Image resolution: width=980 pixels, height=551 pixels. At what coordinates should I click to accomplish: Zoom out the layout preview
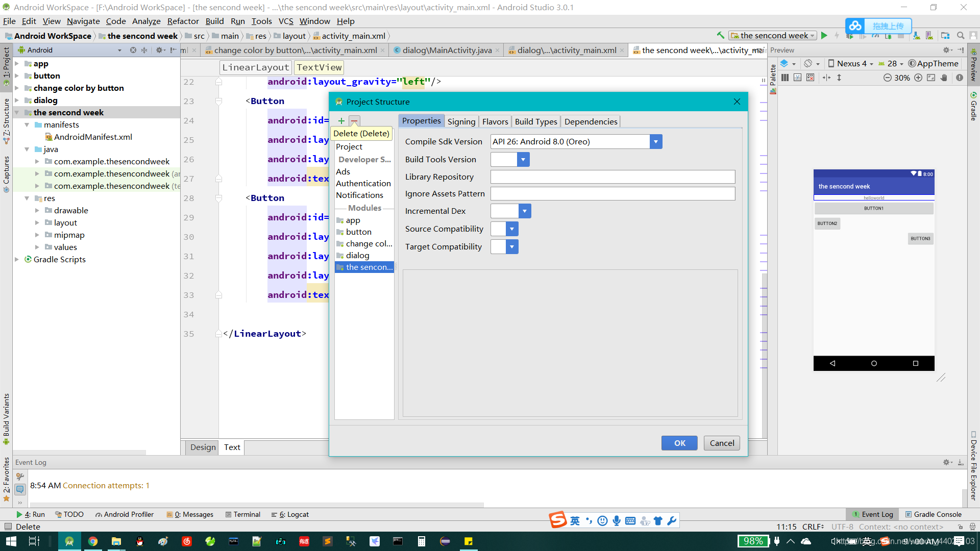pyautogui.click(x=888, y=78)
